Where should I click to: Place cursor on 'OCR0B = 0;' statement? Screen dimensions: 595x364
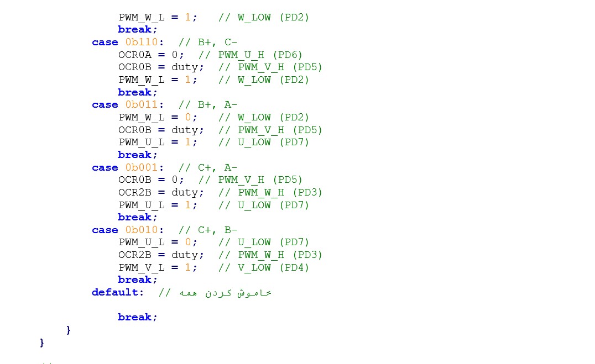click(151, 180)
